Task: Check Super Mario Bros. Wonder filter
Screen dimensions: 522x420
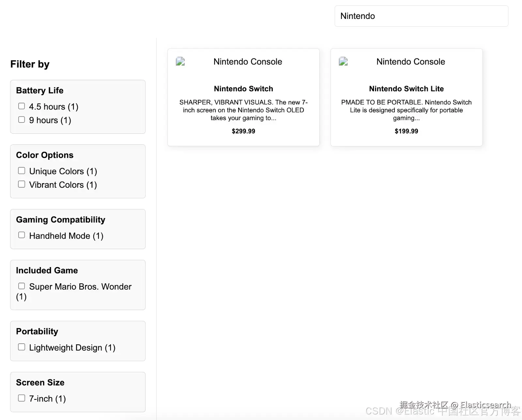Action: coord(22,286)
